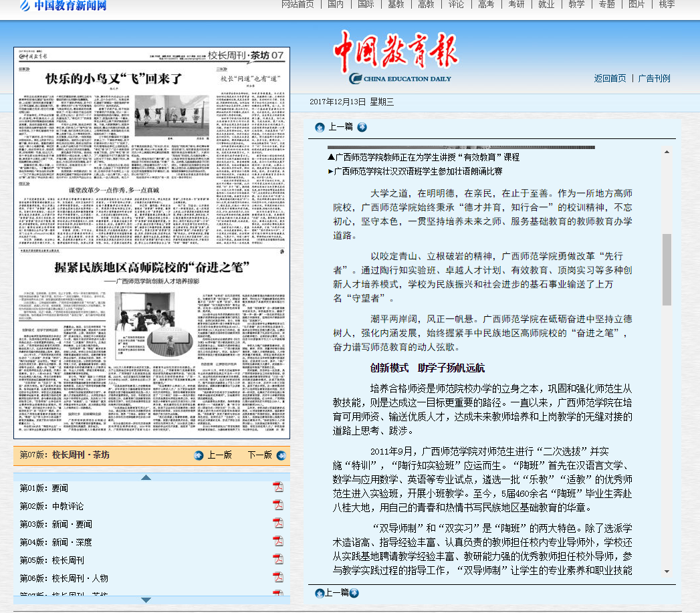Open the 基教 navigation item

pos(396,5)
